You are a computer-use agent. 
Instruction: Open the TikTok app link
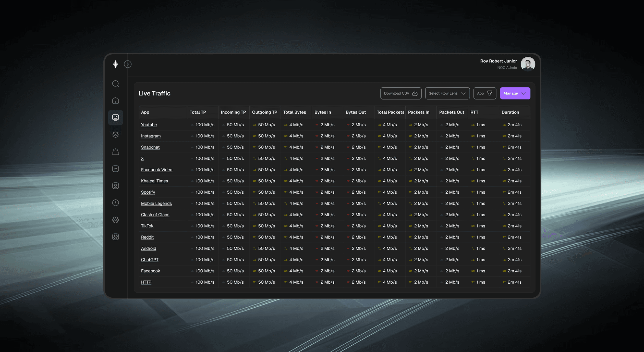[147, 226]
